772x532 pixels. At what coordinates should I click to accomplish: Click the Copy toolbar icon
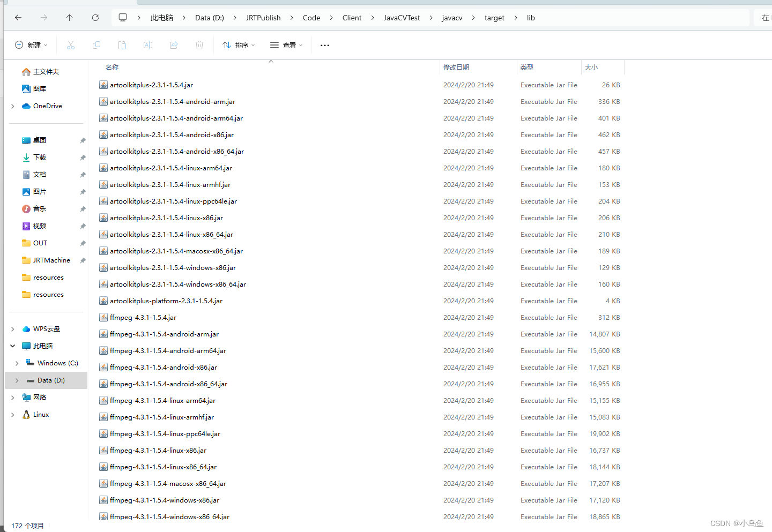pyautogui.click(x=96, y=45)
